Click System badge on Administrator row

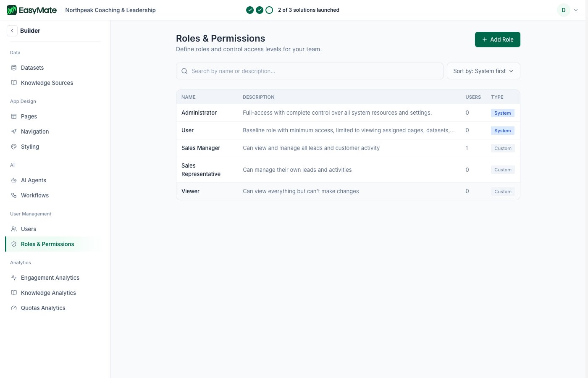tap(503, 113)
